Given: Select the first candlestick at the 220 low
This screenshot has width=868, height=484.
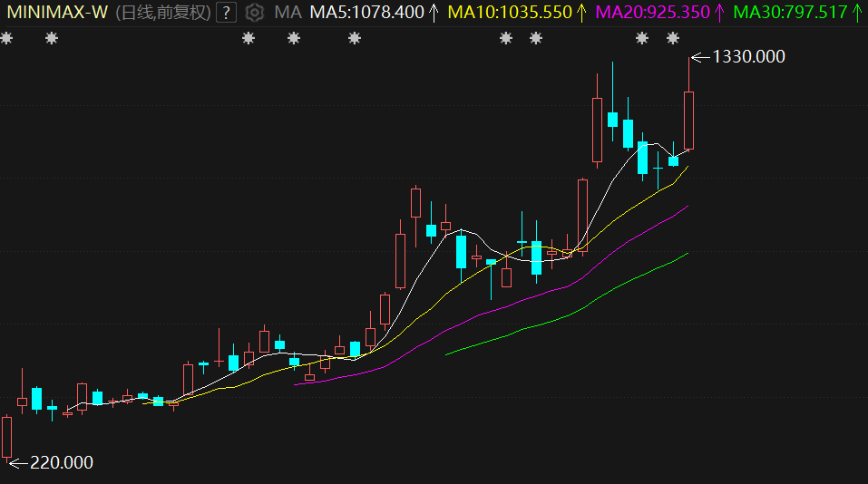Looking at the screenshot, I should (x=7, y=437).
